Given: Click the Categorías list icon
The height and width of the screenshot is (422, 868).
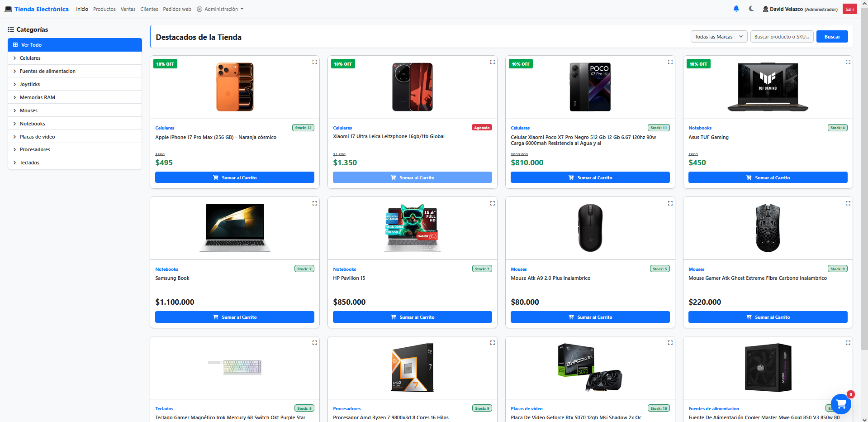Looking at the screenshot, I should pos(11,29).
